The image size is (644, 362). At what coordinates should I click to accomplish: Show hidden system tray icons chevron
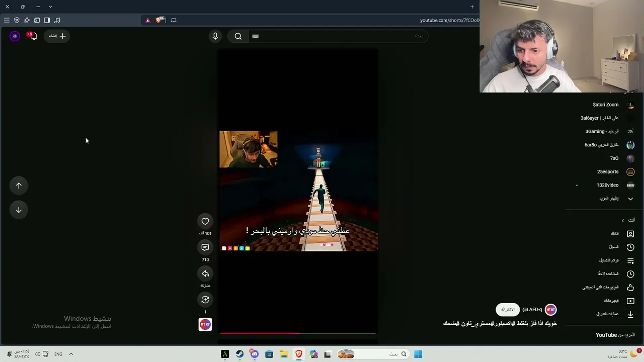pos(71,354)
